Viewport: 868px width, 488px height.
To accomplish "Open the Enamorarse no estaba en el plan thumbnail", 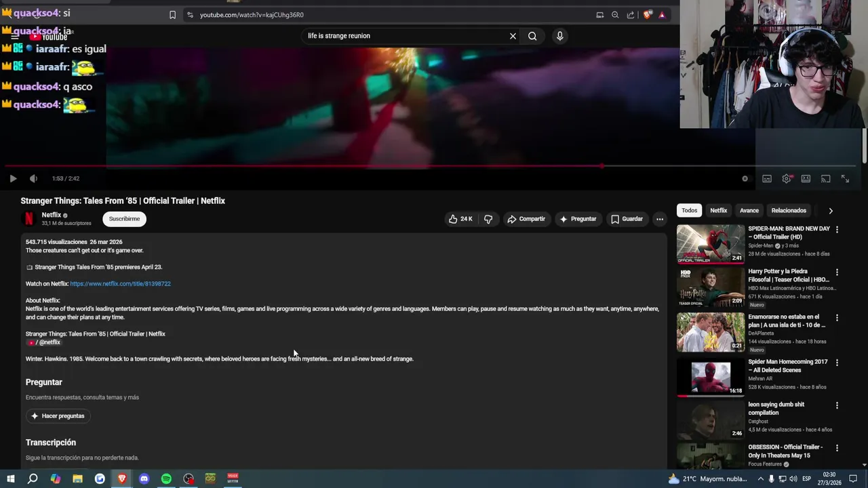I will tap(711, 332).
